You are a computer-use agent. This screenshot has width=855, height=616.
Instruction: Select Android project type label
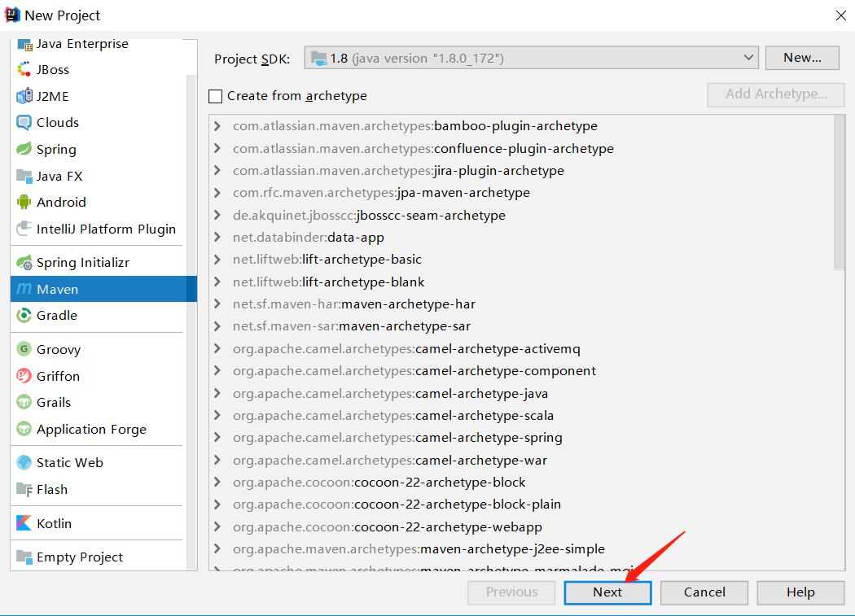point(61,203)
